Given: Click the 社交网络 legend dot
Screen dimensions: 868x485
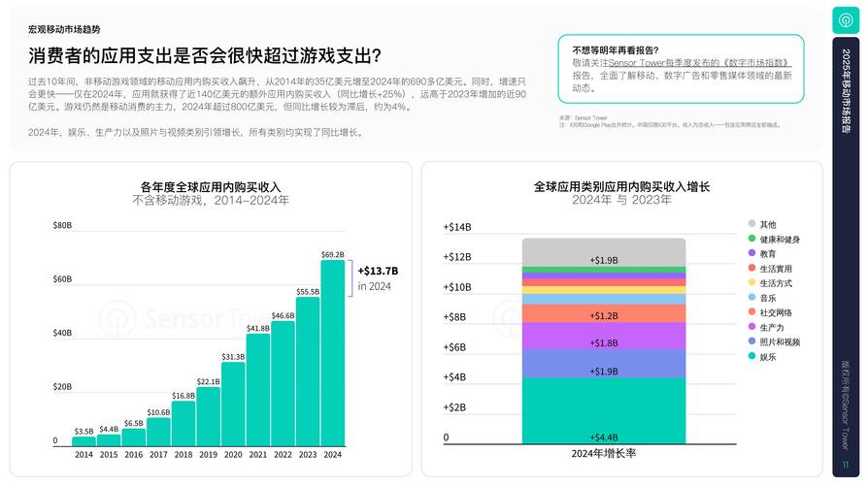Looking at the screenshot, I should click(751, 312).
